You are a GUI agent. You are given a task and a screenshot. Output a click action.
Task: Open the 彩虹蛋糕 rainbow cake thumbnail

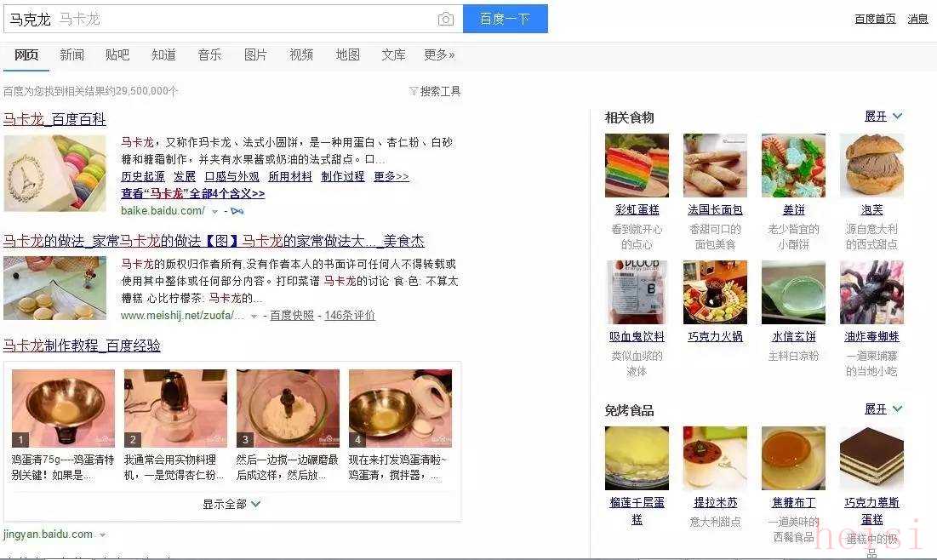coord(637,166)
